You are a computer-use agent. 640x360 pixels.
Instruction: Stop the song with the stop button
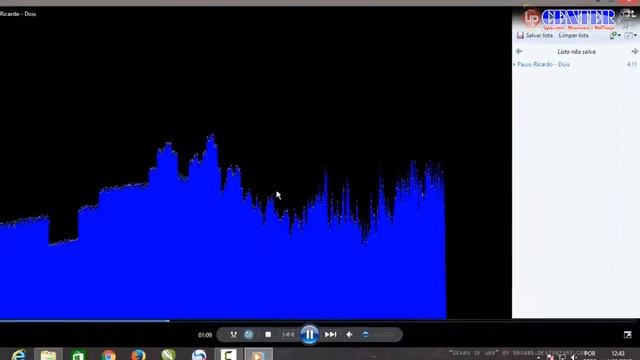pyautogui.click(x=268, y=335)
